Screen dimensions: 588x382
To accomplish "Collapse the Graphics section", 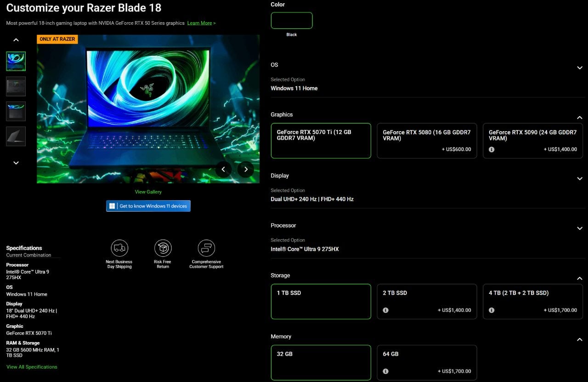I will coord(580,117).
